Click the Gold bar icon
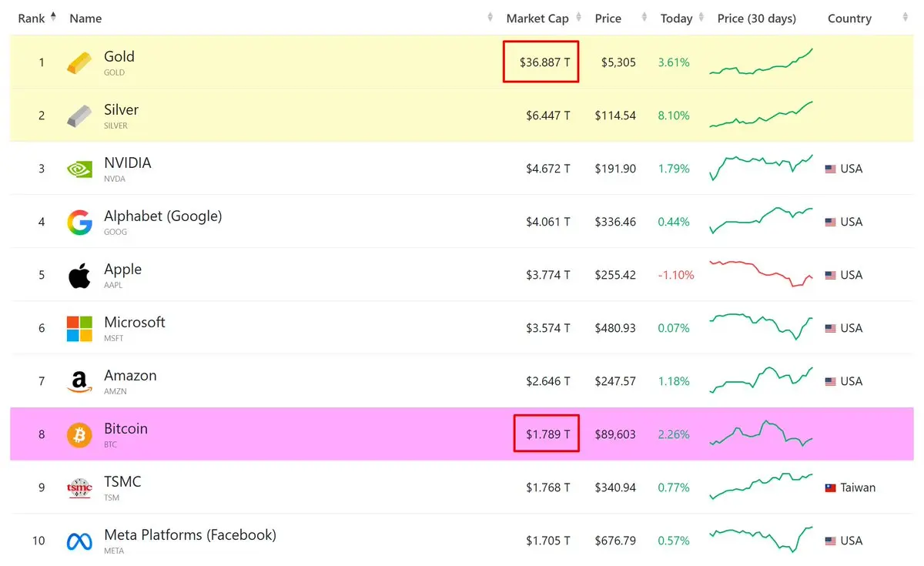 79,62
